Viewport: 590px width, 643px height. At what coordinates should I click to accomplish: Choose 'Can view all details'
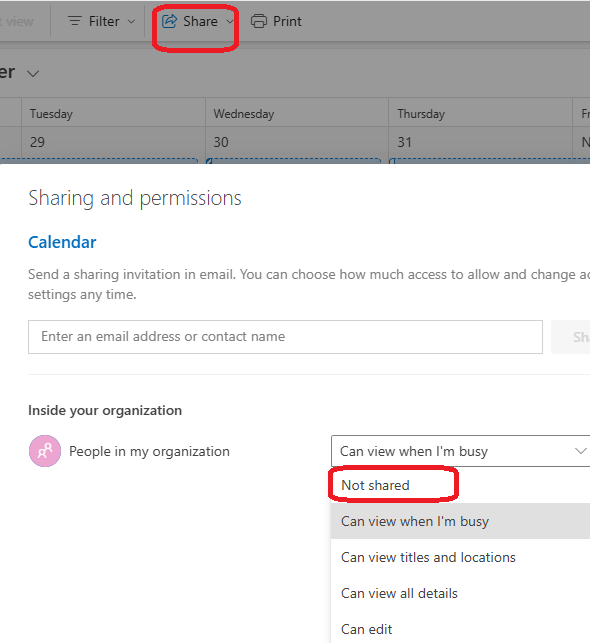(x=460, y=593)
